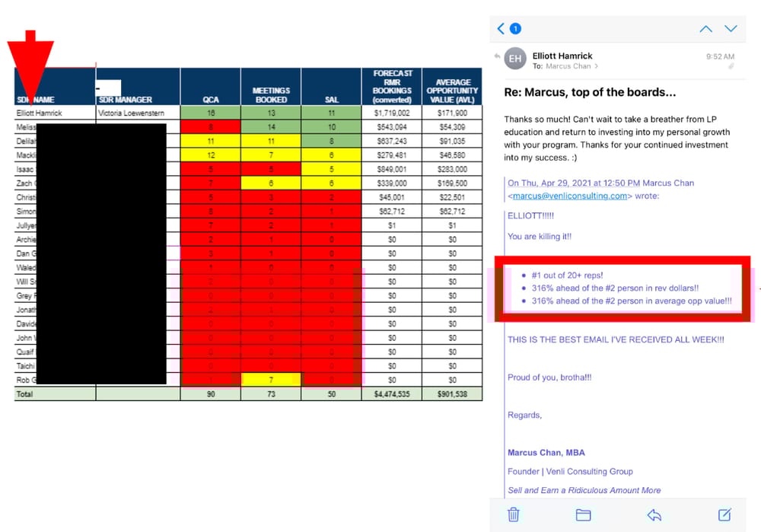Click the total forecast cell '$4,474,535'
Image resolution: width=761 pixels, height=532 pixels.
point(392,393)
